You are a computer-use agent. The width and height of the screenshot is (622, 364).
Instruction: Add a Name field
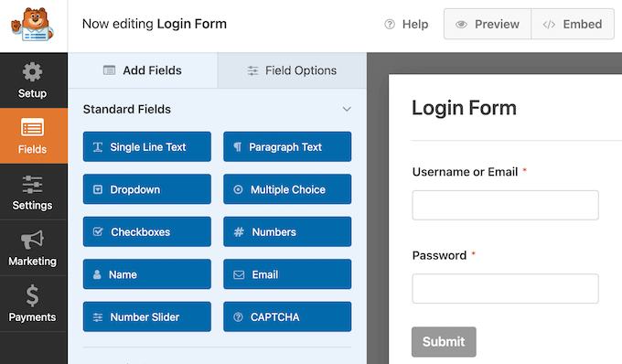(146, 274)
